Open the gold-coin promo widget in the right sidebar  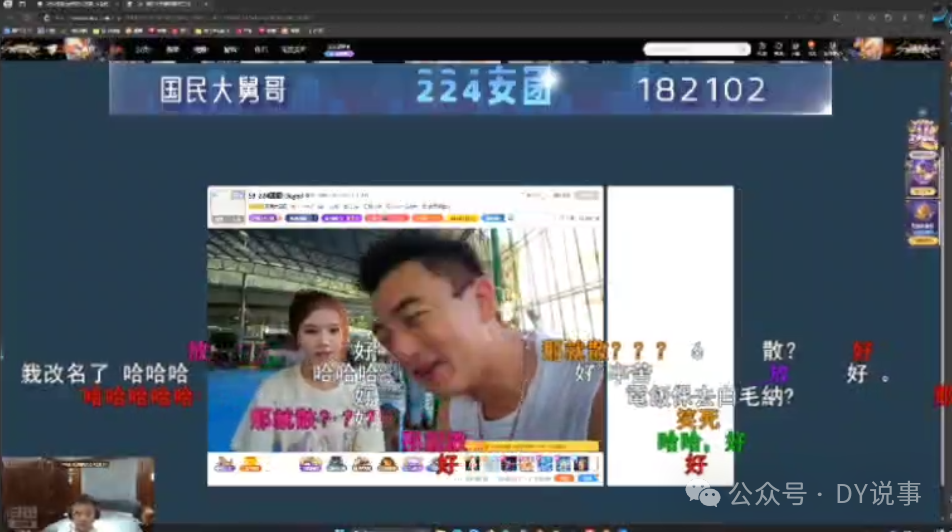(923, 223)
